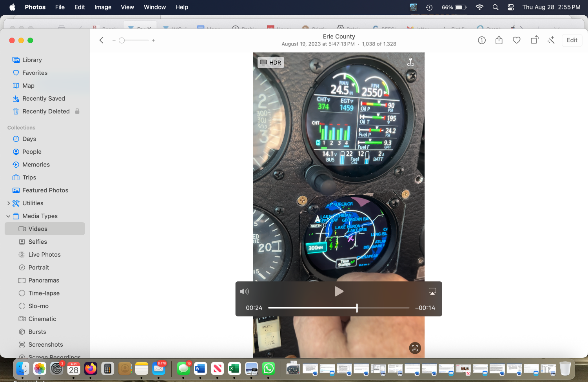Open Time Machine status icon

[429, 7]
